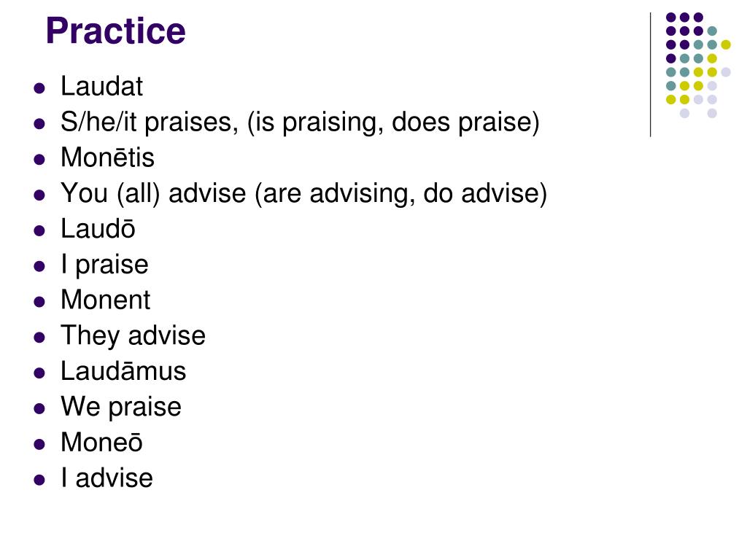Click the Monētis bullet text

click(108, 157)
